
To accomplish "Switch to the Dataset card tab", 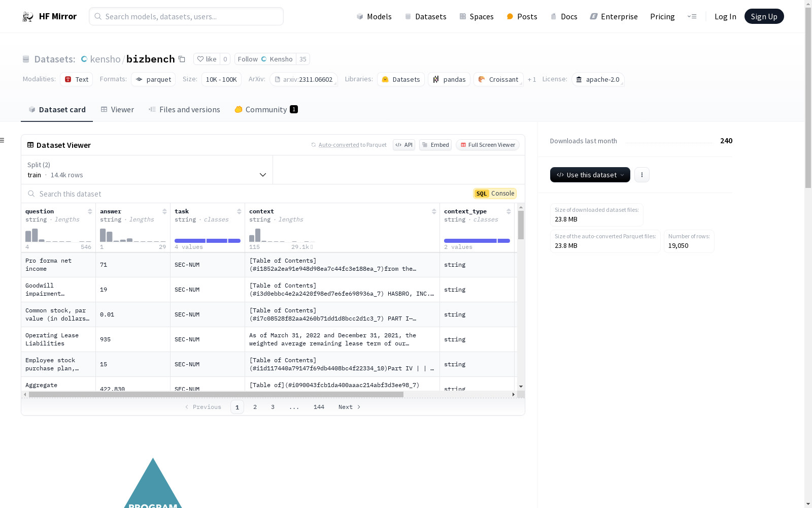I will click(57, 110).
